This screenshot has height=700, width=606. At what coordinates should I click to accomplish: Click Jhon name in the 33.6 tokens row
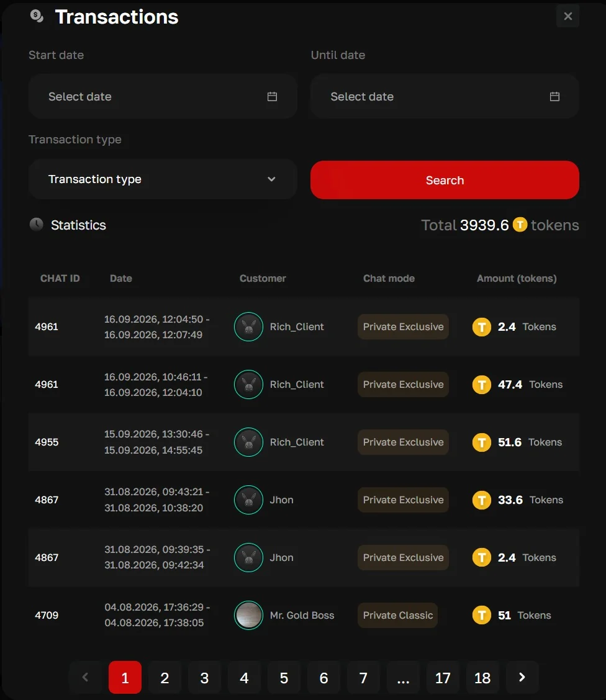tap(281, 500)
